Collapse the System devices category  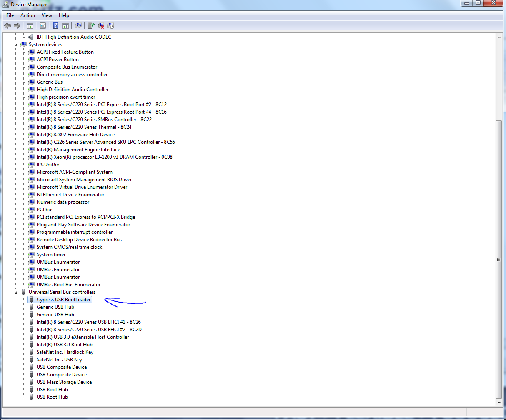(16, 45)
